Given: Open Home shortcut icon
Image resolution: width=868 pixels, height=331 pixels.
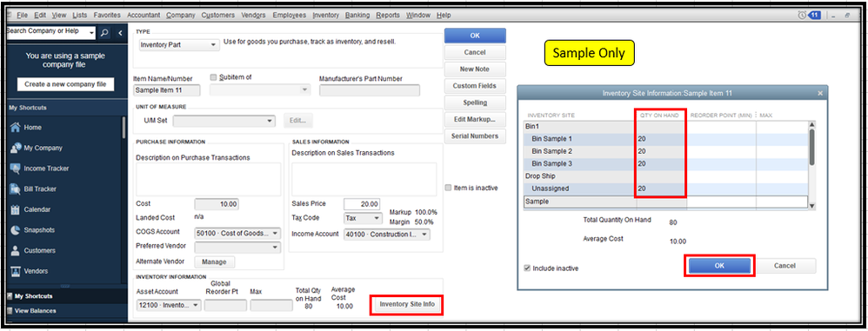Looking at the screenshot, I should (x=16, y=127).
